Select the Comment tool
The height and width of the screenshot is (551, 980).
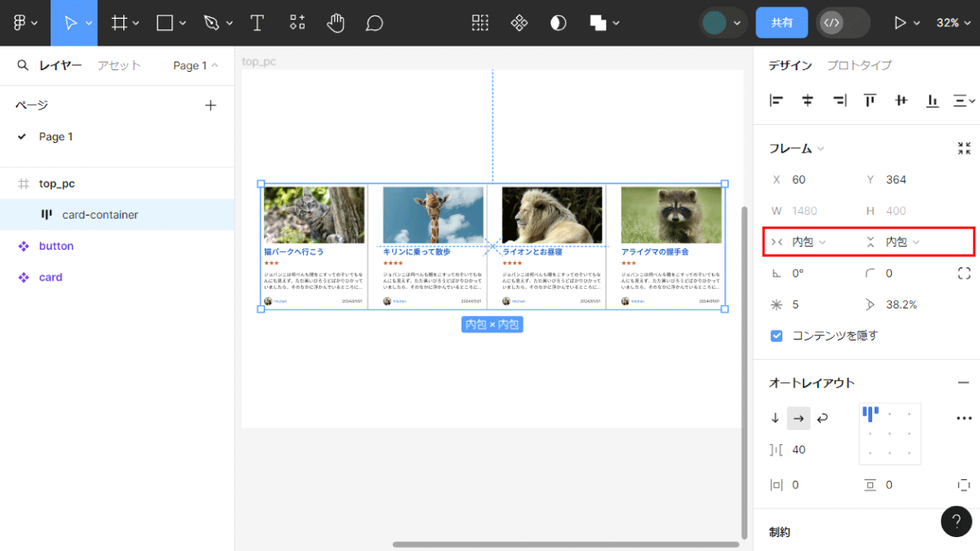coord(374,23)
